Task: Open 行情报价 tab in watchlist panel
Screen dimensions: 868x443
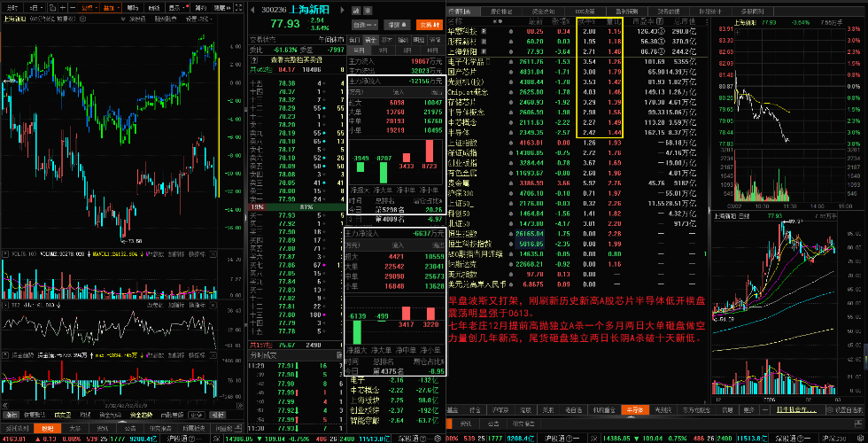Action: [x=463, y=12]
